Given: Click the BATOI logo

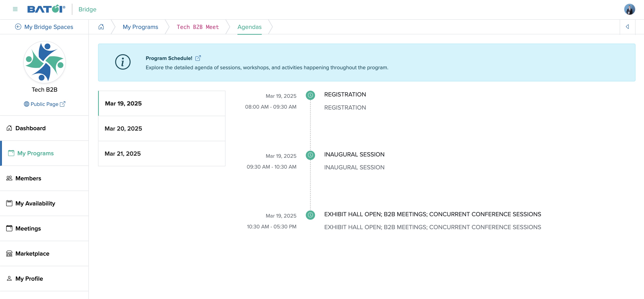Looking at the screenshot, I should pos(46,9).
